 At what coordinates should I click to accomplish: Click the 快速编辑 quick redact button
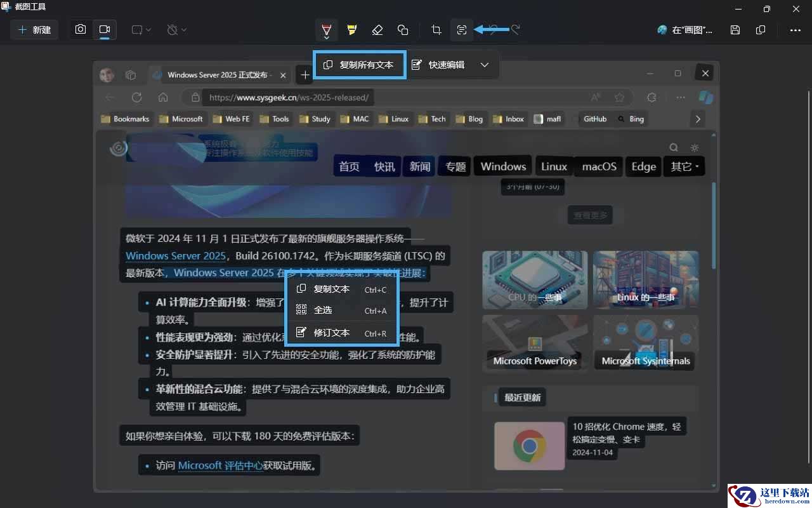[x=438, y=65]
